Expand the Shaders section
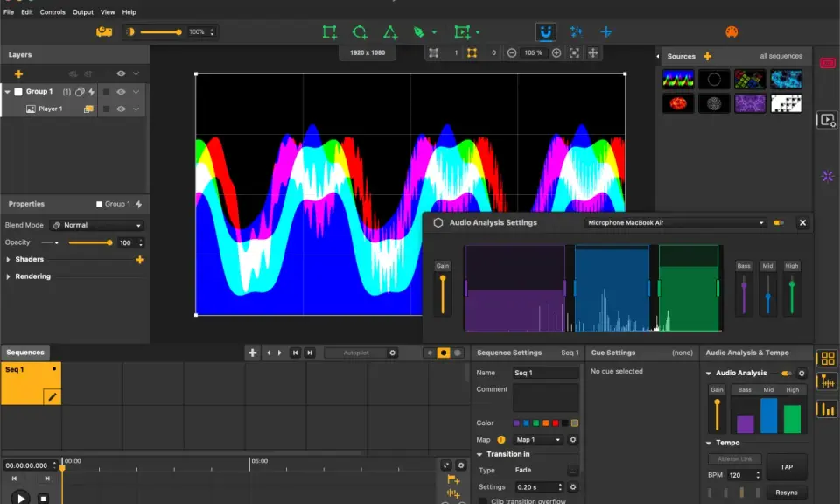 (8, 260)
